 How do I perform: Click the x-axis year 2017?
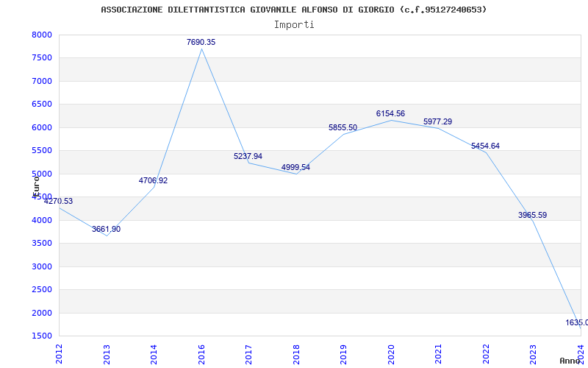pyautogui.click(x=249, y=354)
